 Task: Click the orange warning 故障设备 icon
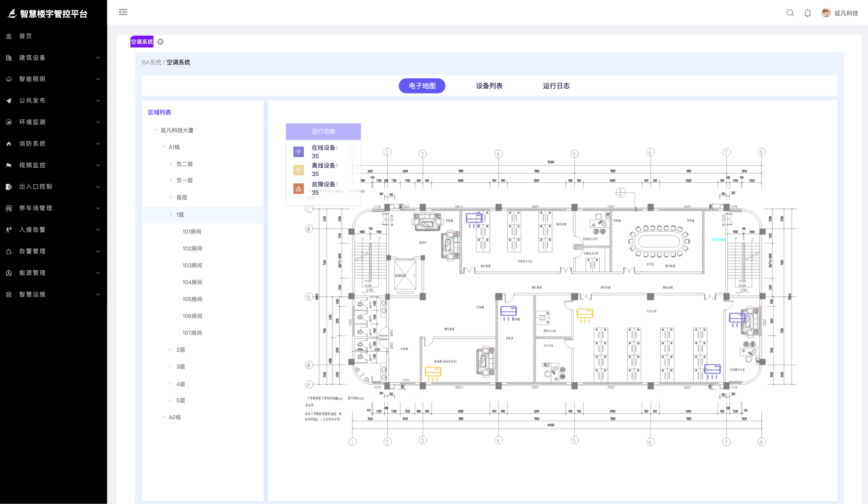coord(298,189)
